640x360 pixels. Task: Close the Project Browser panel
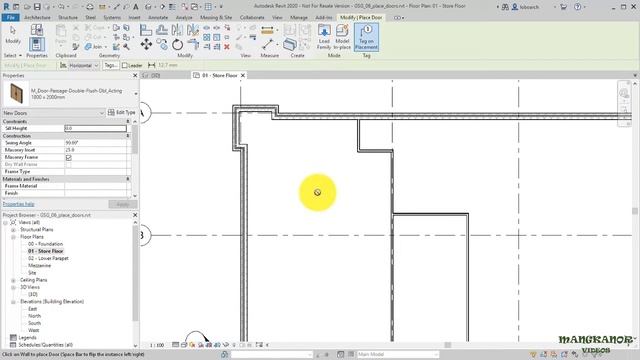click(135, 215)
